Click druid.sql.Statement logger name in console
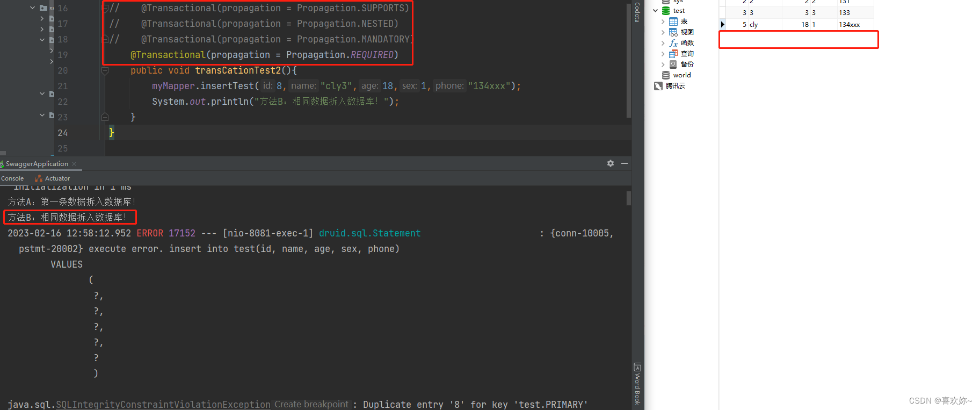The image size is (980, 410). (x=370, y=233)
